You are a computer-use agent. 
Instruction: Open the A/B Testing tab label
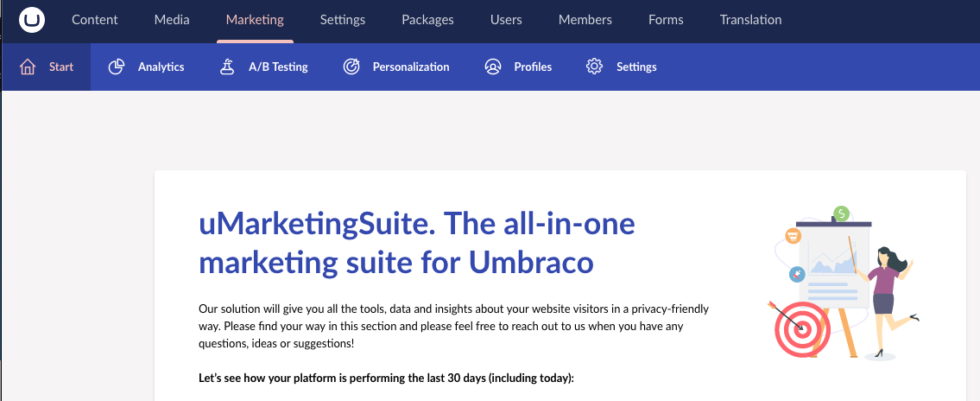[278, 67]
